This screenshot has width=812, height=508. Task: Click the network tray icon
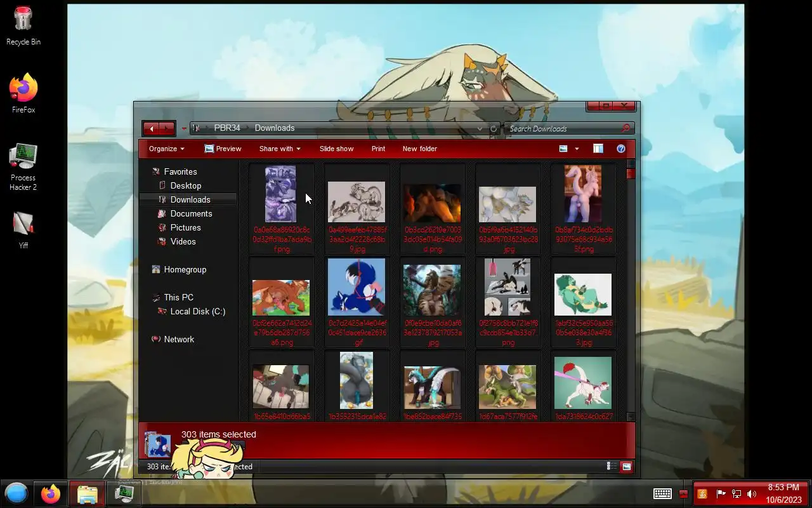[737, 494]
